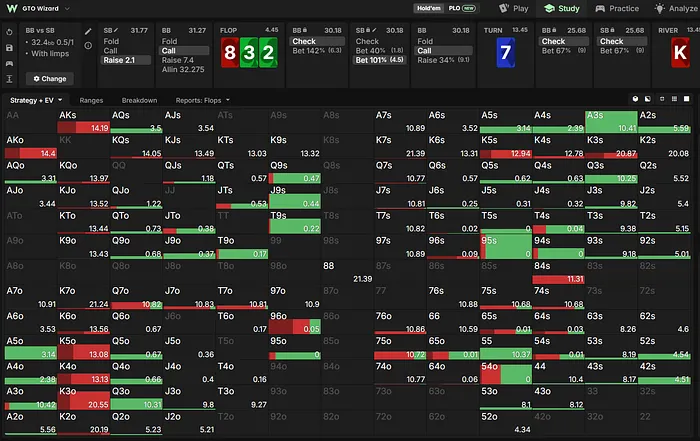Select BB's Raise 34% action on flop

(443, 60)
